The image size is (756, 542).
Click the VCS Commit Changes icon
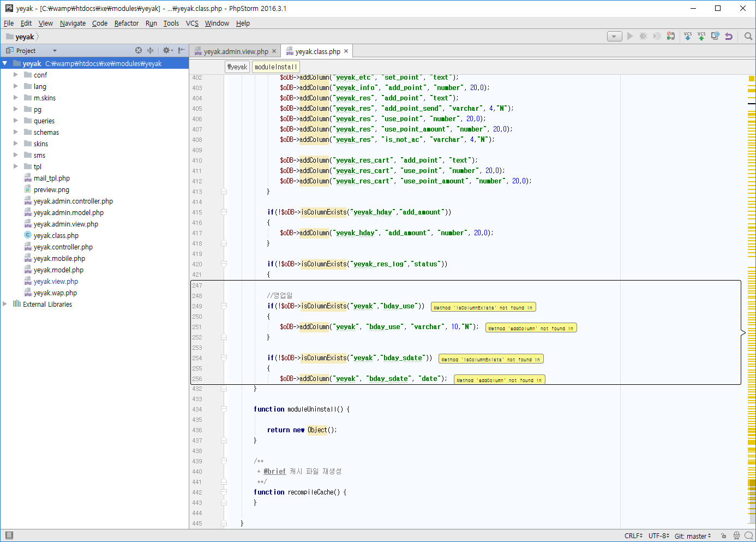pos(701,36)
